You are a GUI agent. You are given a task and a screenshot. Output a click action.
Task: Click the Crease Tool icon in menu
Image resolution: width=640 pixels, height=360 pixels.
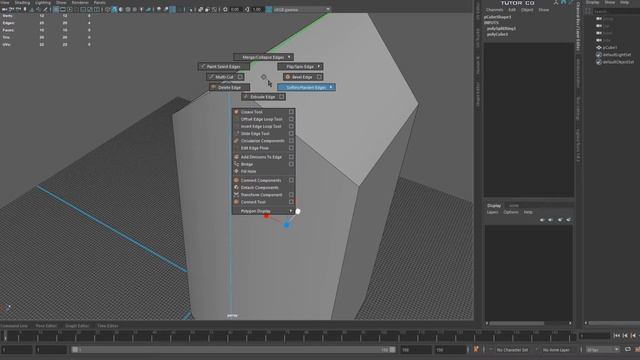point(236,111)
